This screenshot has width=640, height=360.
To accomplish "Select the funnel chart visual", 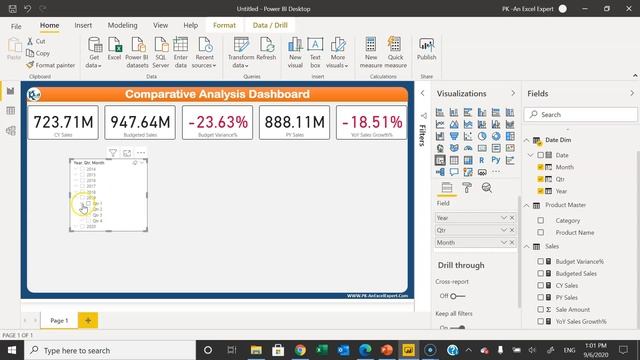I will pyautogui.click(x=454, y=136).
